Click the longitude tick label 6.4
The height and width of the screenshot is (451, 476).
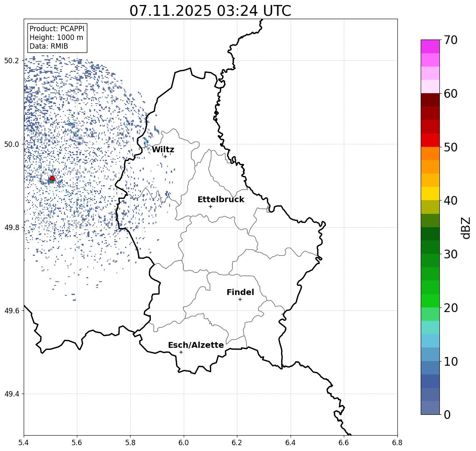(x=291, y=443)
